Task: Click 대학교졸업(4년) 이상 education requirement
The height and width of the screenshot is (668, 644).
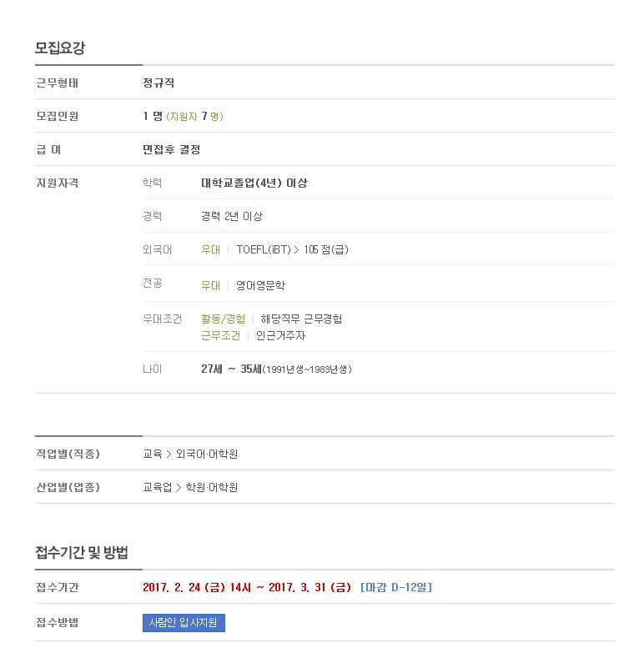Action: (x=254, y=183)
